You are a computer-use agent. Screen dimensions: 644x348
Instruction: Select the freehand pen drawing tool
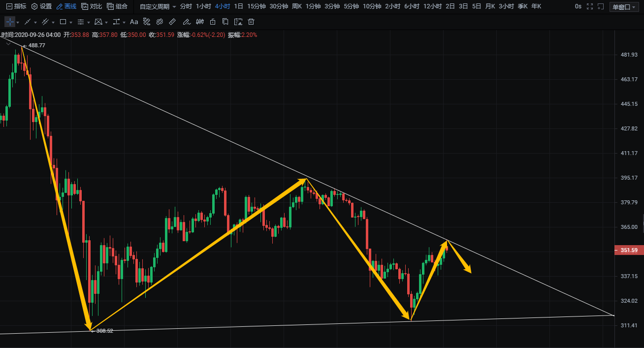point(186,22)
